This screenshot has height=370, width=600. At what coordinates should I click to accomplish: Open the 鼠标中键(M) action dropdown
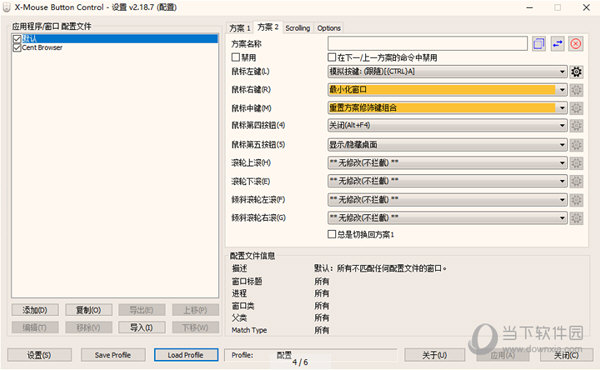click(447, 108)
